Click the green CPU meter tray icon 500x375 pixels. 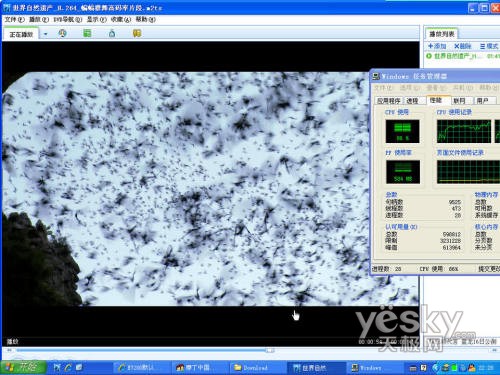(454, 368)
